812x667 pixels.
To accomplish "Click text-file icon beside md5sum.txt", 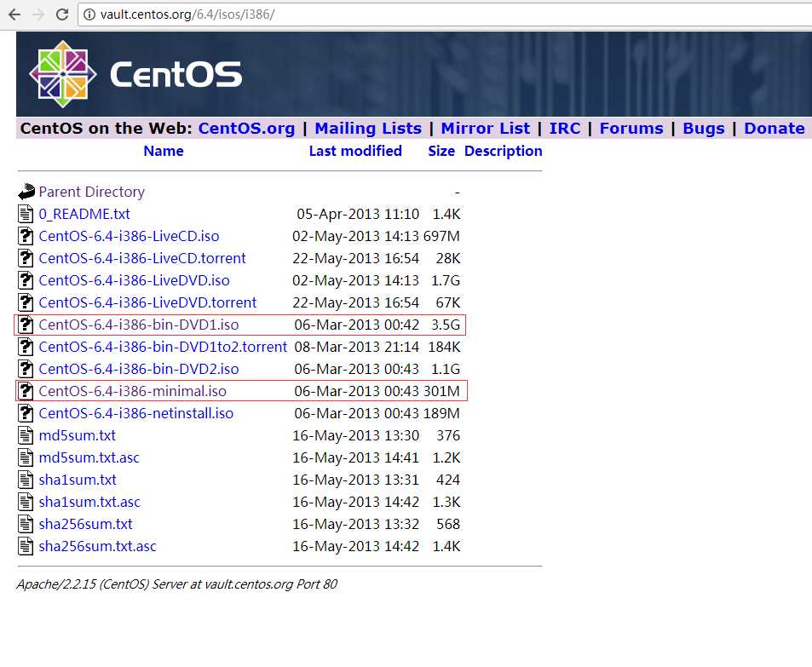I will click(26, 435).
